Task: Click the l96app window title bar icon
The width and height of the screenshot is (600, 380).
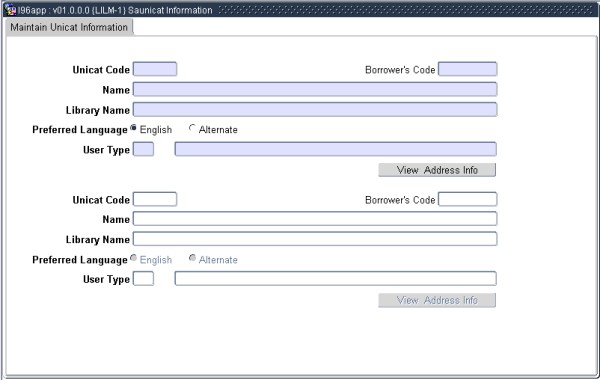Action: click(10, 10)
